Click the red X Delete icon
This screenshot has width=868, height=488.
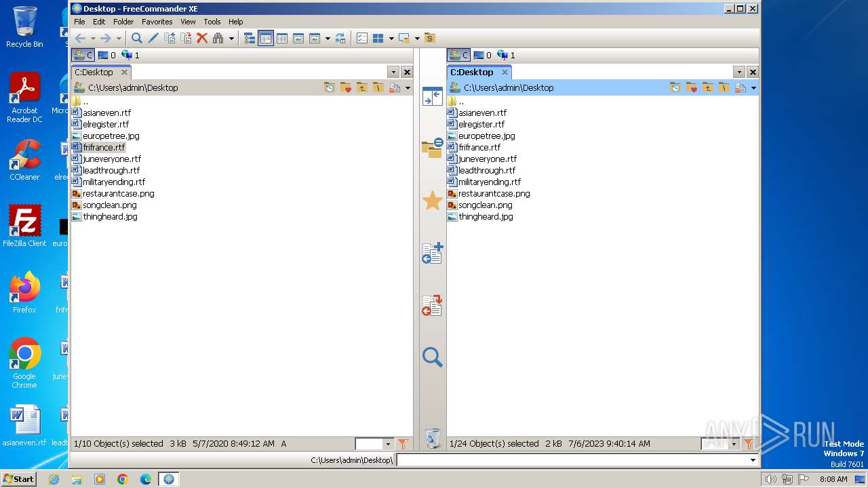coord(202,39)
